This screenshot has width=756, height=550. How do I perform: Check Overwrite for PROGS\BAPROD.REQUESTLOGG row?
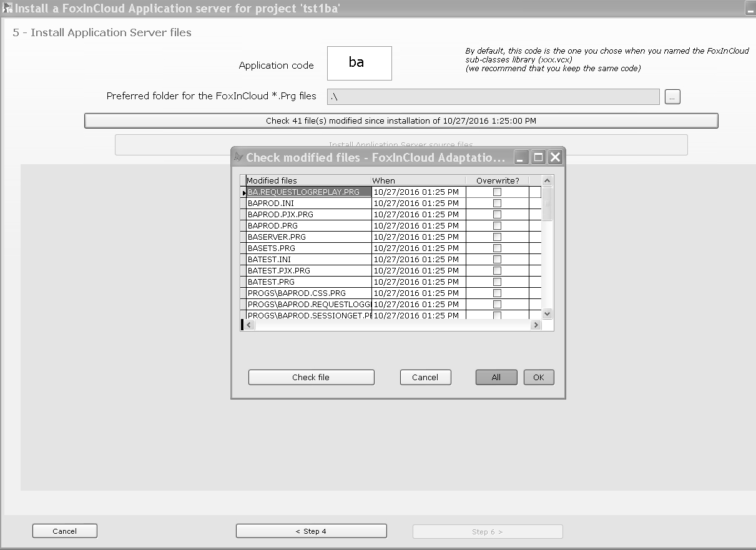pos(497,305)
